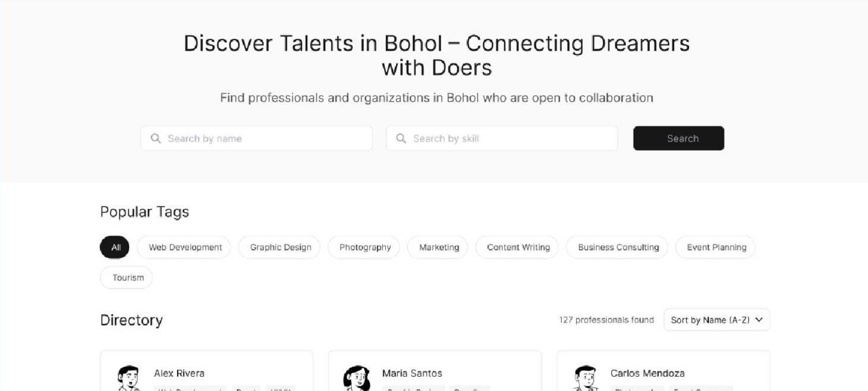The height and width of the screenshot is (391, 868).
Task: Click the magnifier icon in skill search
Action: pos(401,139)
